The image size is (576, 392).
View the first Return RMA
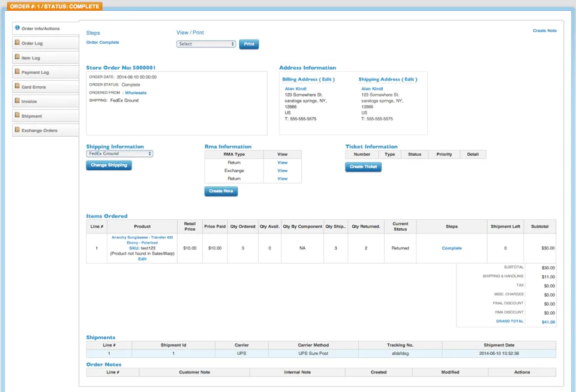(x=282, y=162)
